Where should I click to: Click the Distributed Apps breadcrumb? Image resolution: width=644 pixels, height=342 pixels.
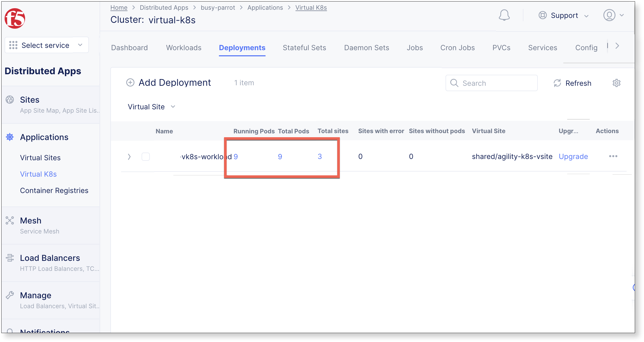coord(164,8)
